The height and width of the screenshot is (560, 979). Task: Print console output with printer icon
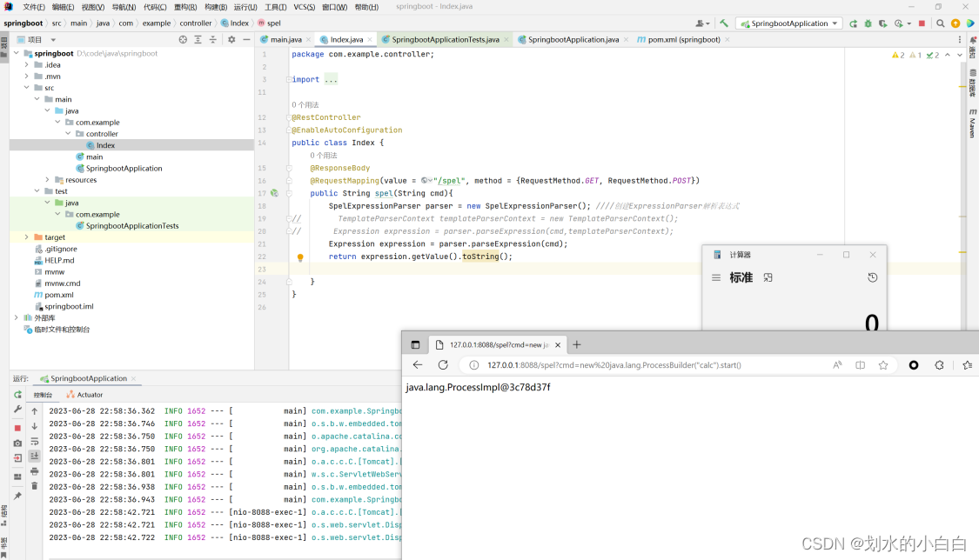pyautogui.click(x=34, y=470)
